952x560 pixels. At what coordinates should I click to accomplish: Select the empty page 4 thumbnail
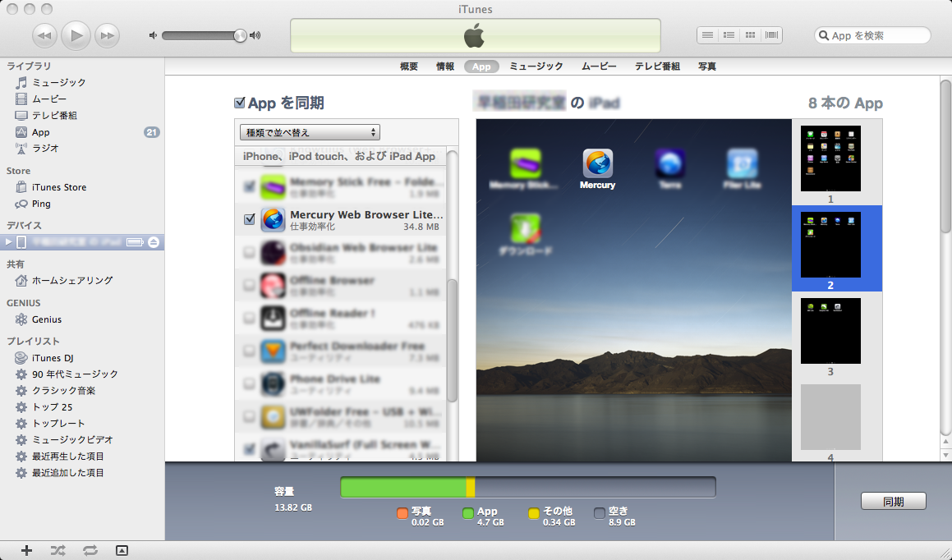click(x=830, y=417)
